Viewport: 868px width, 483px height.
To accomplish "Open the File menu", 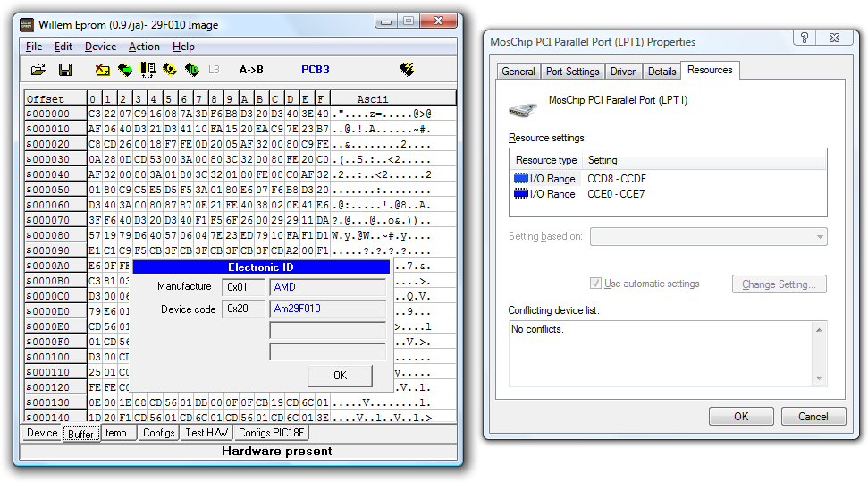I will pyautogui.click(x=34, y=47).
